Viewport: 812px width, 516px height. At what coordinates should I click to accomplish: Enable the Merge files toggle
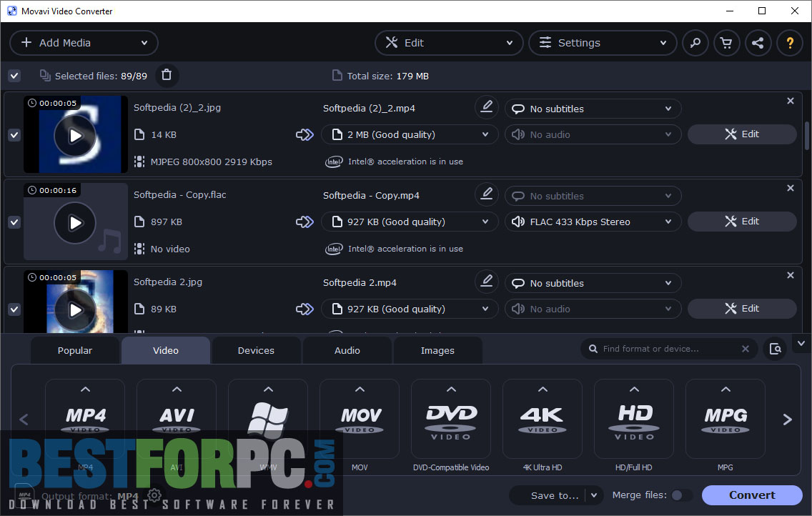(681, 495)
